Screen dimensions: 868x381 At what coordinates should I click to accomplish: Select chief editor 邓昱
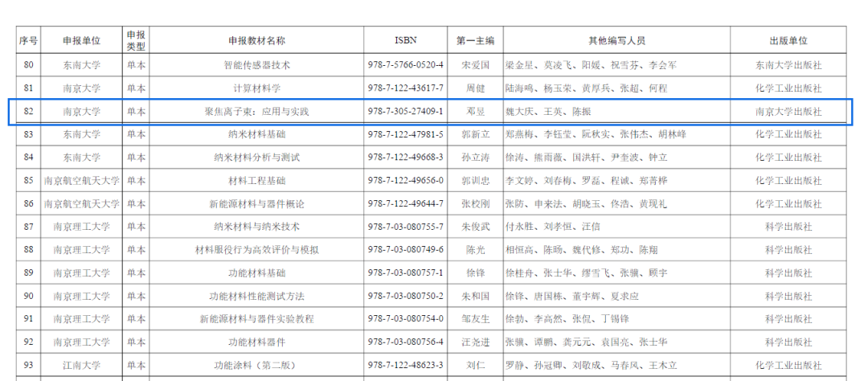[x=476, y=112]
